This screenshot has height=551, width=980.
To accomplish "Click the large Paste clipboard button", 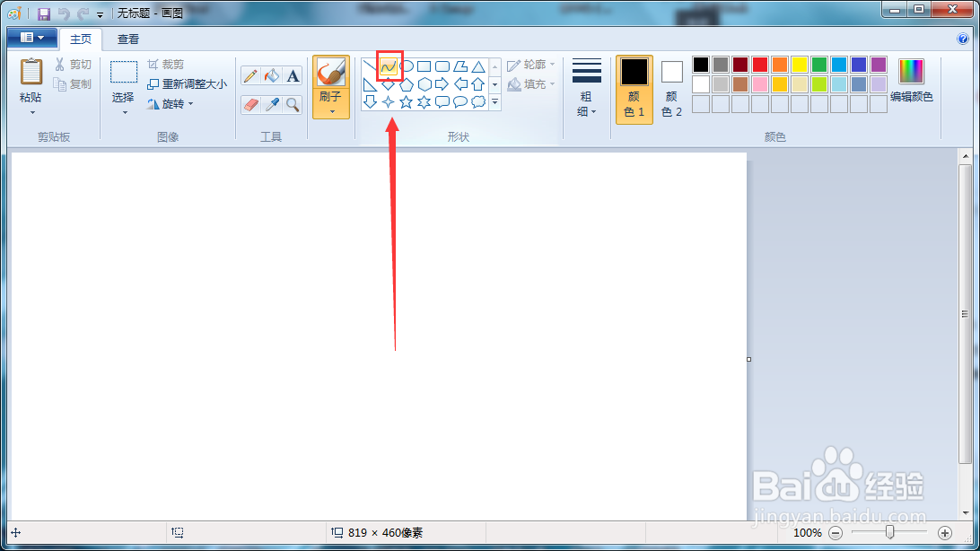I will [x=31, y=74].
